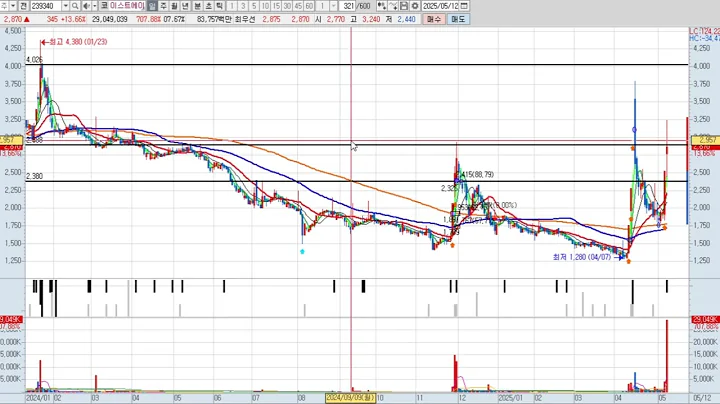Click the line drawing tool icon

(x=393, y=6)
